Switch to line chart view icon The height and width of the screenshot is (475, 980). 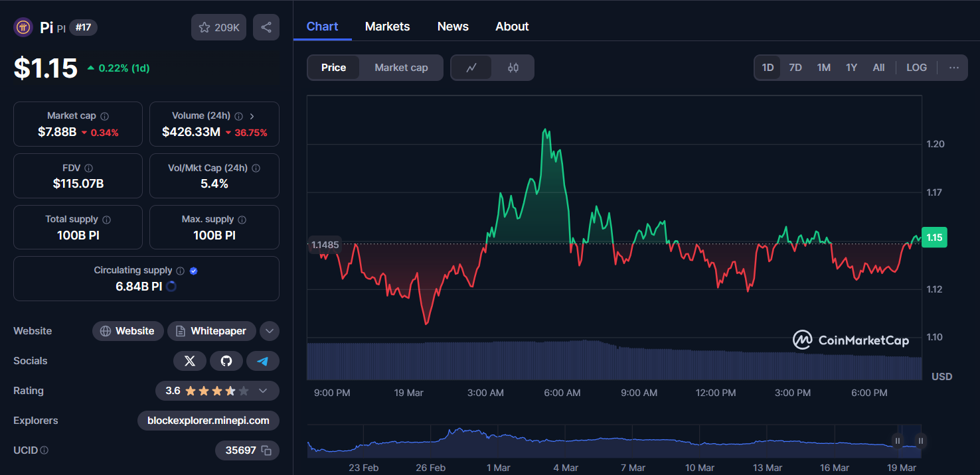(471, 68)
